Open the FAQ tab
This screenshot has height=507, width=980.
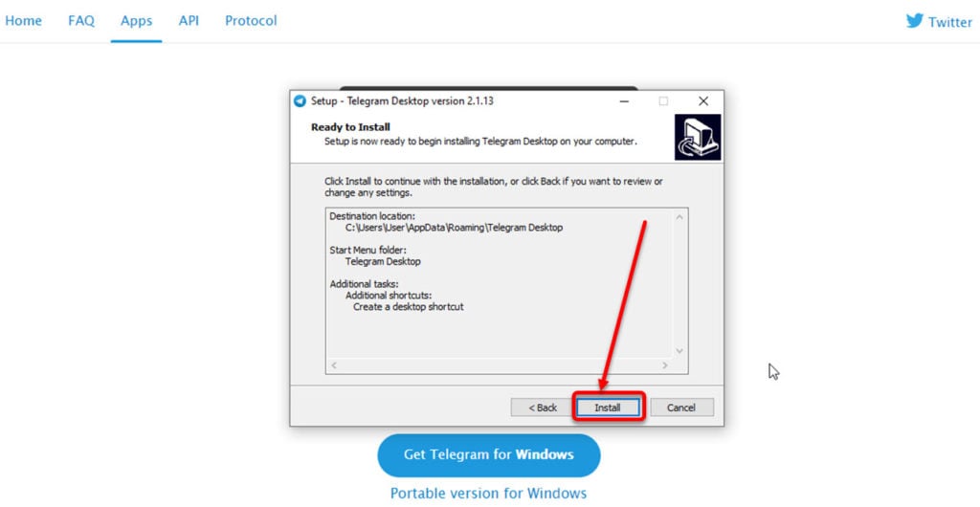click(x=81, y=21)
